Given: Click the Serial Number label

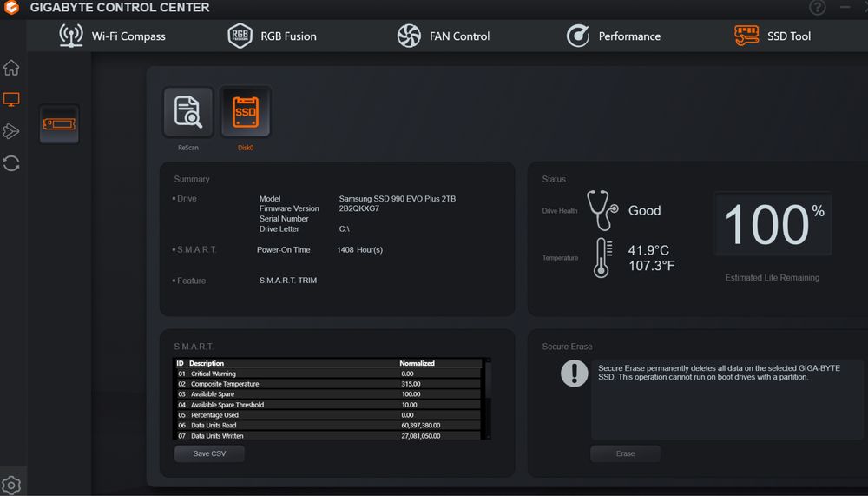Looking at the screenshot, I should (x=284, y=219).
